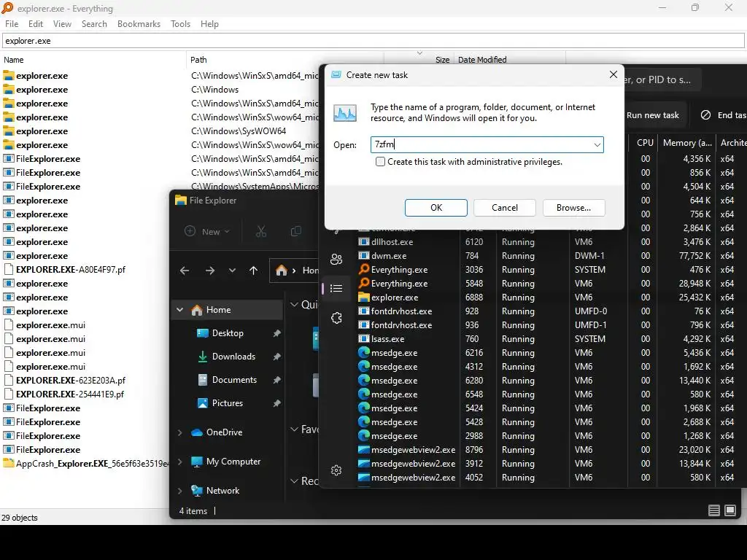This screenshot has width=747, height=560.
Task: Open the Bookmarks menu in Everything
Action: coord(139,24)
